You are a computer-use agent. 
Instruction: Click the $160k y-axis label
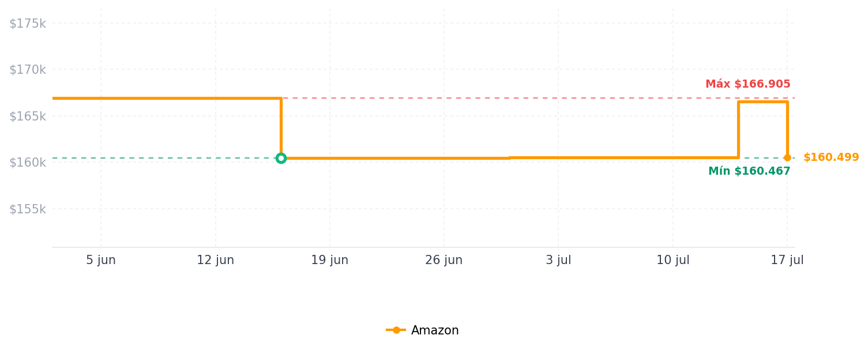coord(27,163)
